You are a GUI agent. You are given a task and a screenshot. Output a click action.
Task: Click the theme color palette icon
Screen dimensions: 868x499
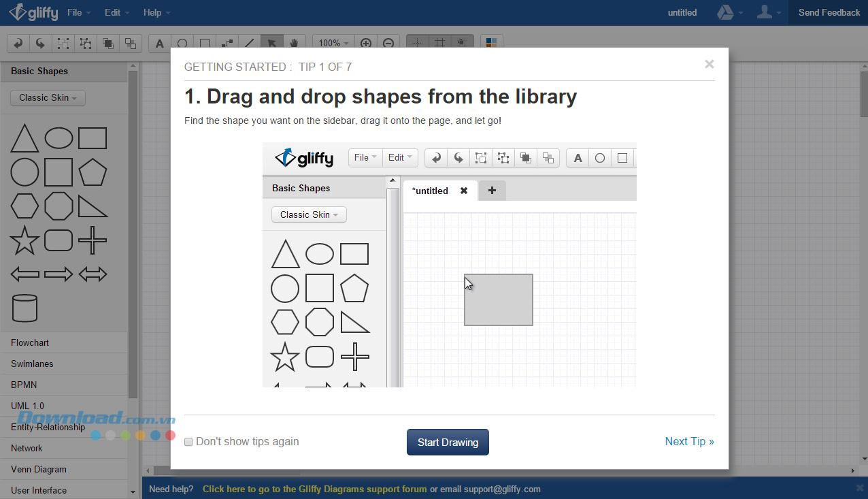coord(491,43)
